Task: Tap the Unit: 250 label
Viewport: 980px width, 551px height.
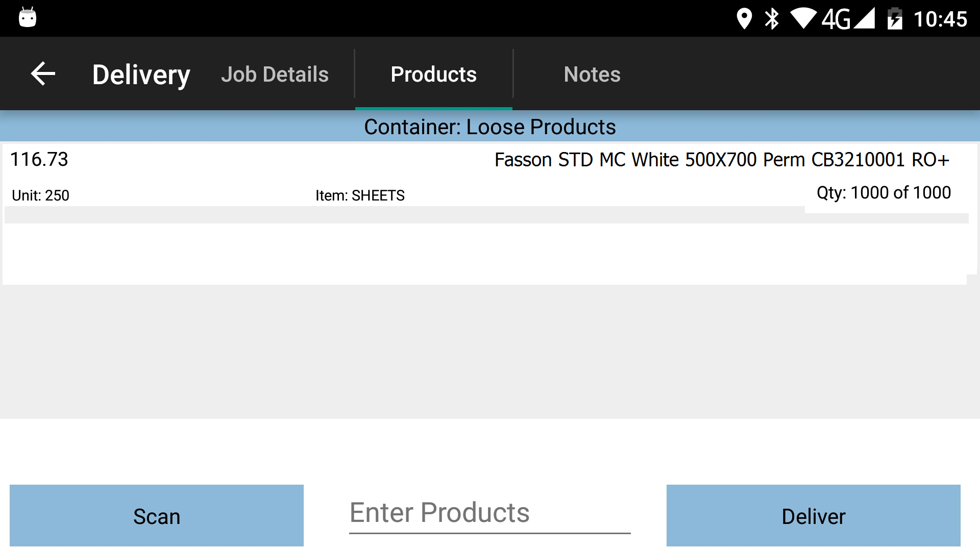Action: (40, 195)
